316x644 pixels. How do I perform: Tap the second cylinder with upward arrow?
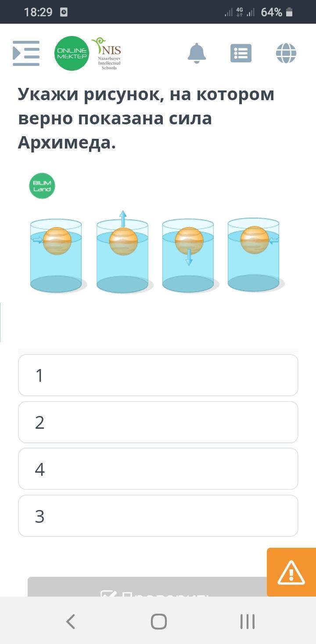point(122,256)
